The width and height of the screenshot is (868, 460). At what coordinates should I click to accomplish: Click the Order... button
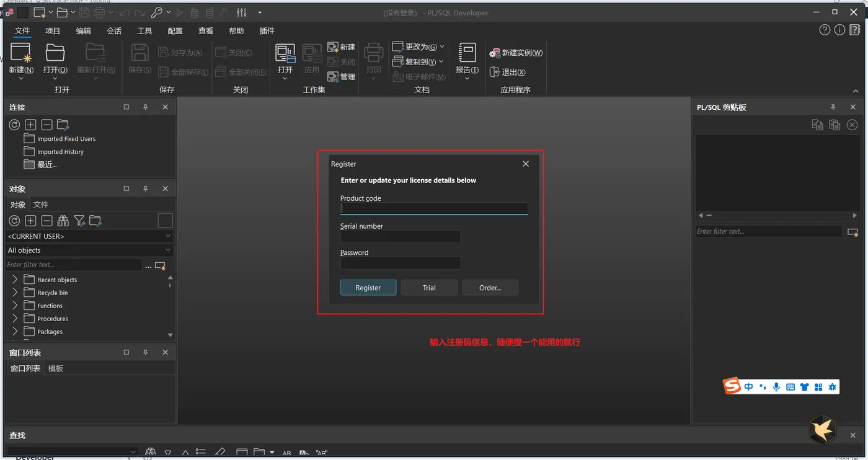(x=490, y=288)
